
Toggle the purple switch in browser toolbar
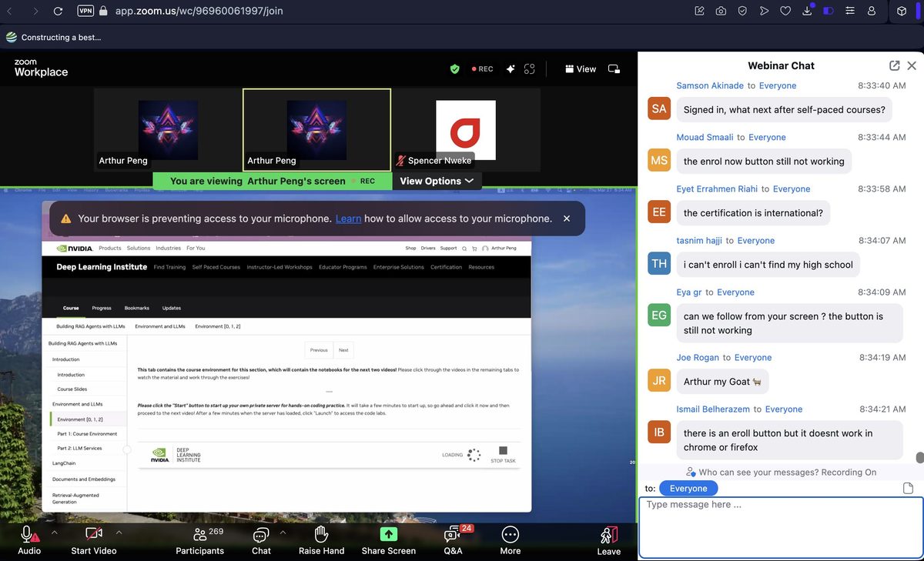click(x=829, y=12)
